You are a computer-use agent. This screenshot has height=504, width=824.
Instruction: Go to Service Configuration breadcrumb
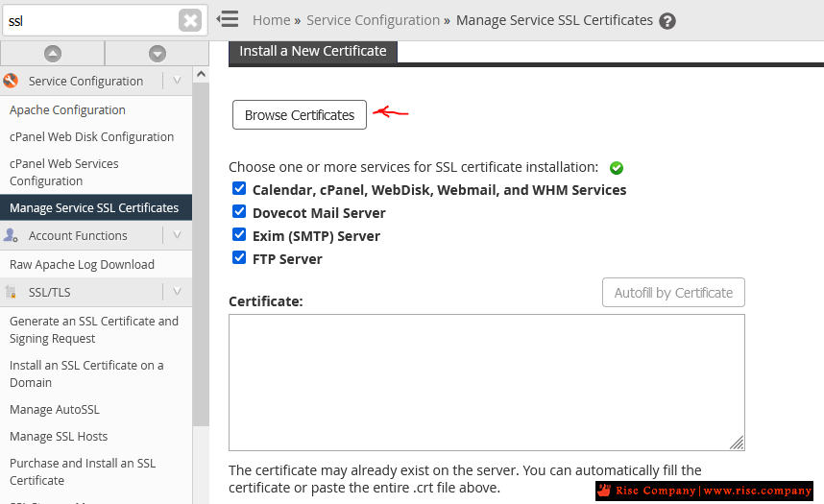(x=374, y=20)
